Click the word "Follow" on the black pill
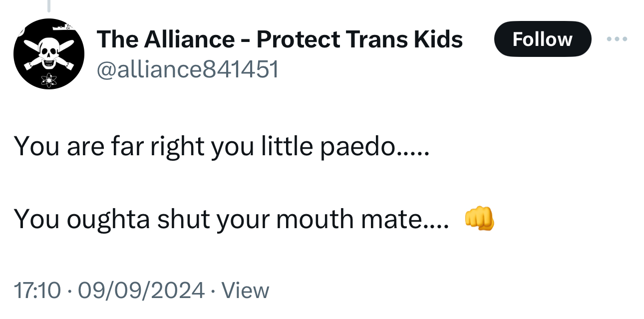The width and height of the screenshot is (644, 319). coord(542,39)
